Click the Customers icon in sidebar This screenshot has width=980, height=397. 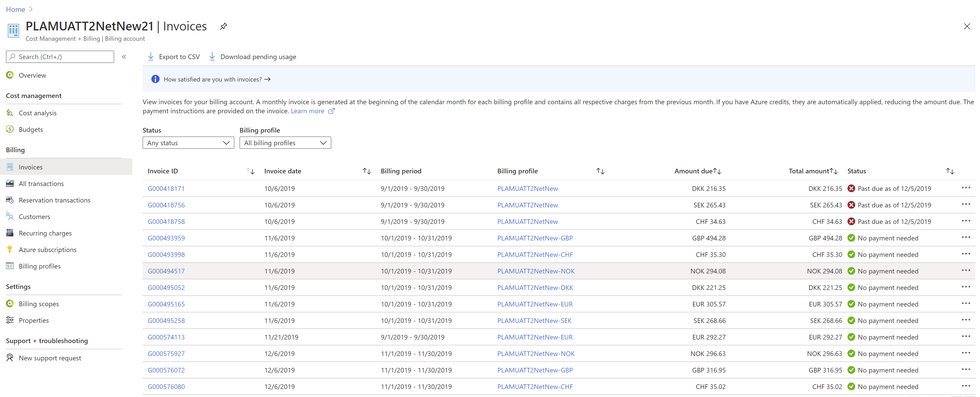10,216
